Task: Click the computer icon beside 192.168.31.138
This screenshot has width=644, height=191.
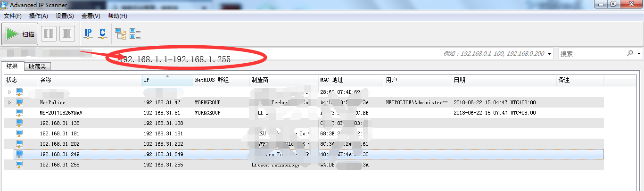Action: pyautogui.click(x=19, y=123)
